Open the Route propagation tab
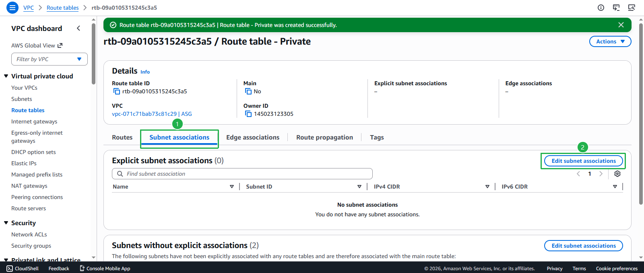This screenshot has width=644, height=273. (324, 137)
